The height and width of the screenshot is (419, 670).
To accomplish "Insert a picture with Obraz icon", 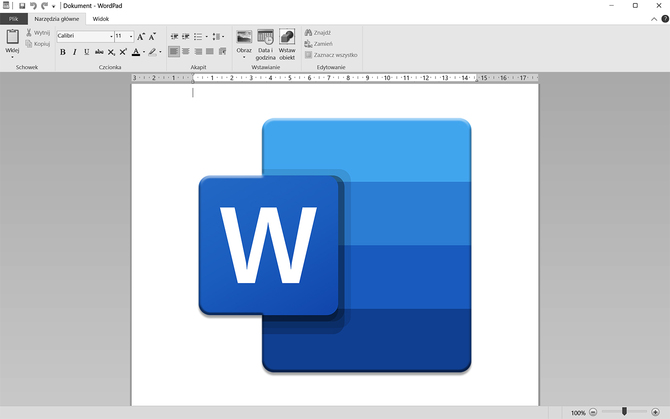I will coord(244,37).
